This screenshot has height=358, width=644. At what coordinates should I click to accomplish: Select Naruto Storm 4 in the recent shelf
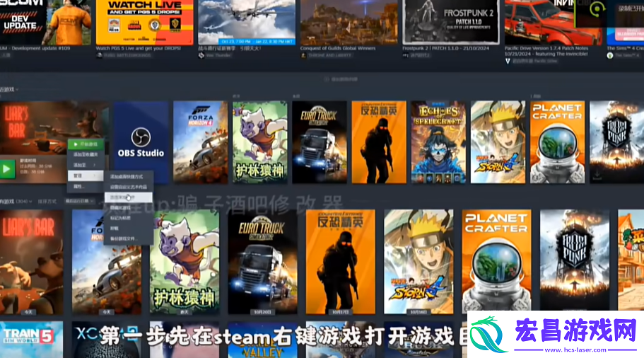point(498,142)
